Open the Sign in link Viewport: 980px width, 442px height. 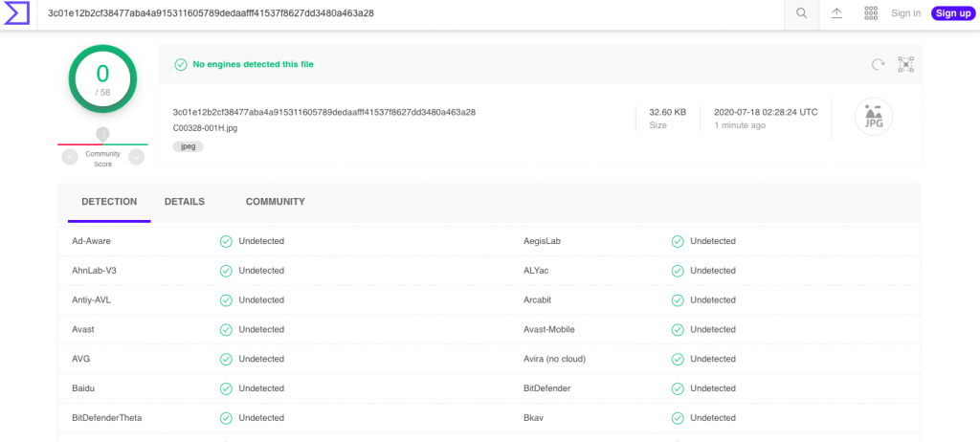coord(905,13)
